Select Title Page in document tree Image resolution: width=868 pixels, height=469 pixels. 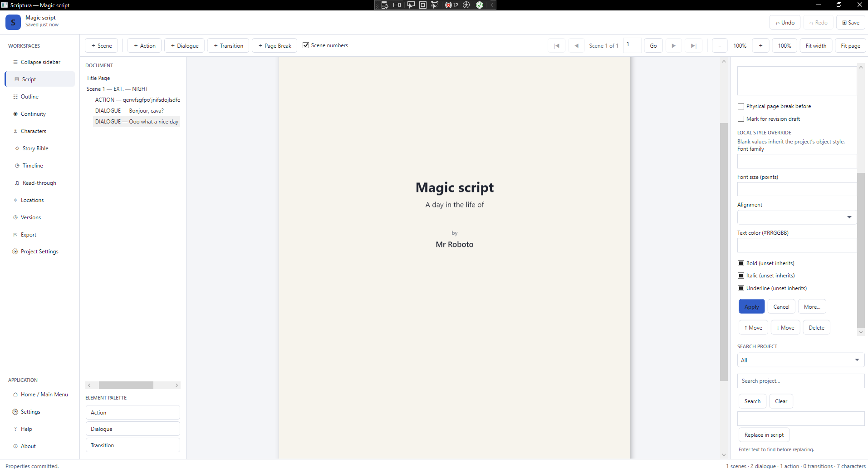pyautogui.click(x=98, y=78)
